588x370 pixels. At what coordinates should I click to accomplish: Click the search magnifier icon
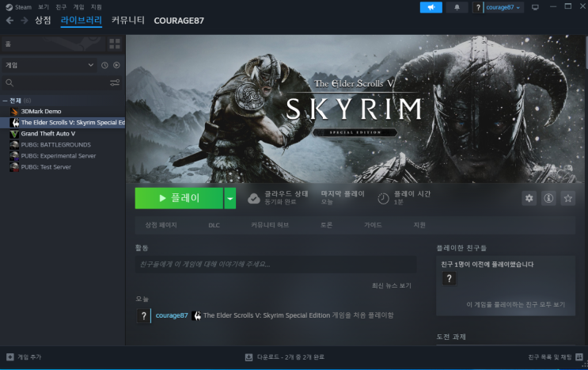pyautogui.click(x=9, y=82)
